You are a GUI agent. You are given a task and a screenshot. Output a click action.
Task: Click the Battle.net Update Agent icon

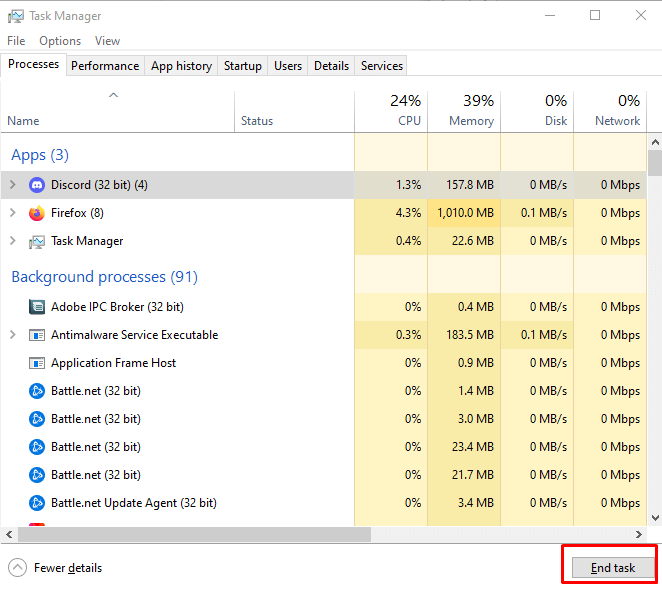tap(37, 503)
